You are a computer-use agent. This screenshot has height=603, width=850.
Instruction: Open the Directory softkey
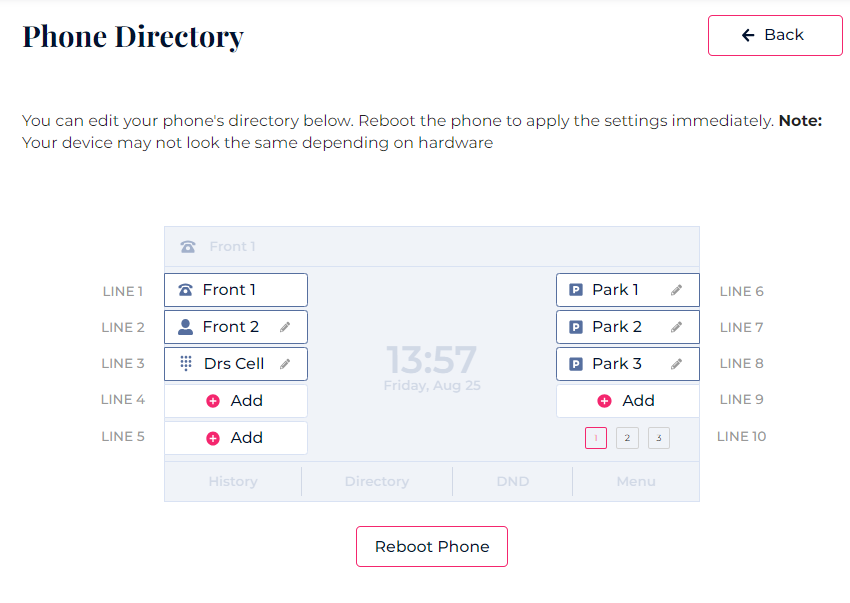coord(377,481)
